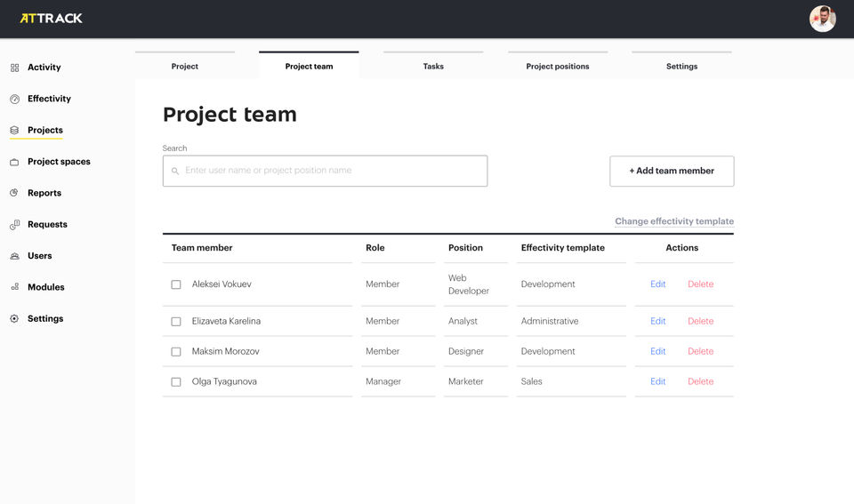Viewport: 854px width, 504px height.
Task: Click the name Maksim Morozov
Action: pyautogui.click(x=225, y=351)
